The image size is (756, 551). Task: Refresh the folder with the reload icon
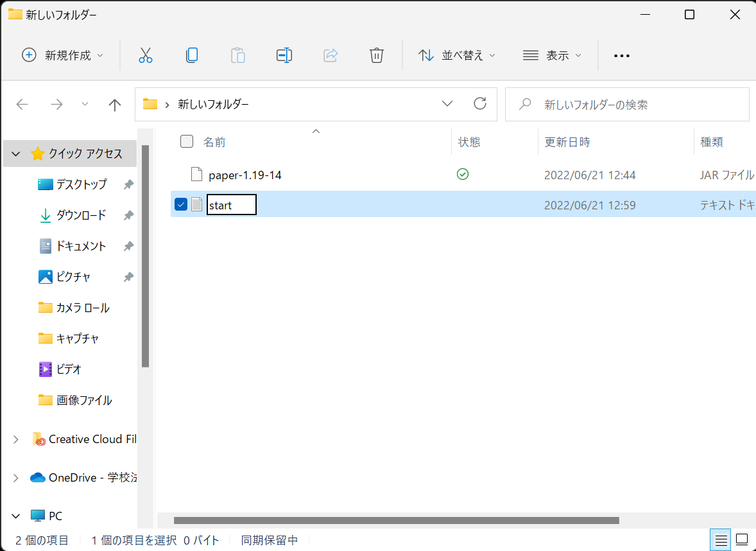(x=479, y=104)
